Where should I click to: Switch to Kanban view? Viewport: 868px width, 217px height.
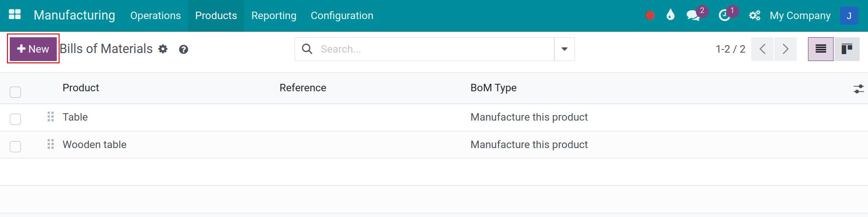click(847, 49)
